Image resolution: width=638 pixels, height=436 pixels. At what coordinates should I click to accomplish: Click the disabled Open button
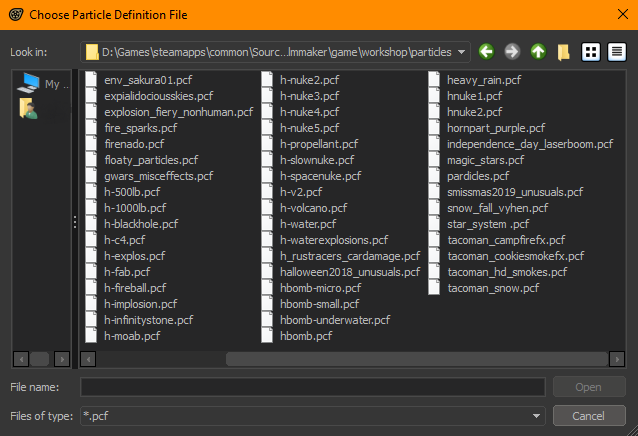coord(589,387)
